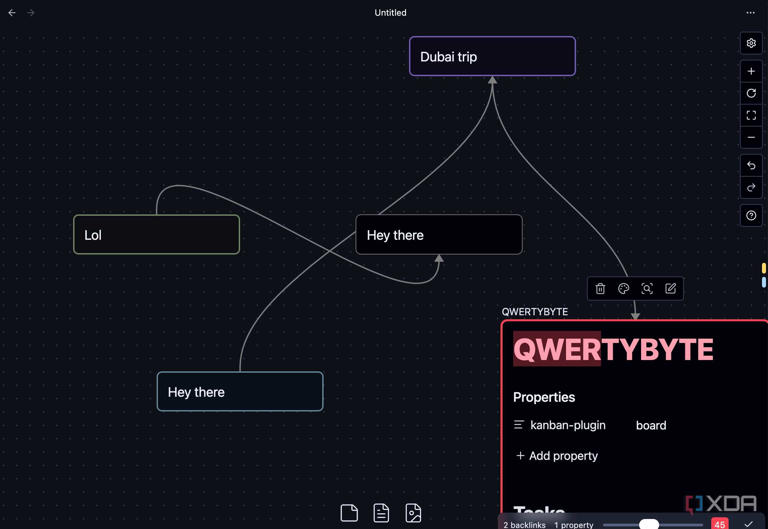Redo the canvas action
This screenshot has height=529, width=768.
pos(751,188)
